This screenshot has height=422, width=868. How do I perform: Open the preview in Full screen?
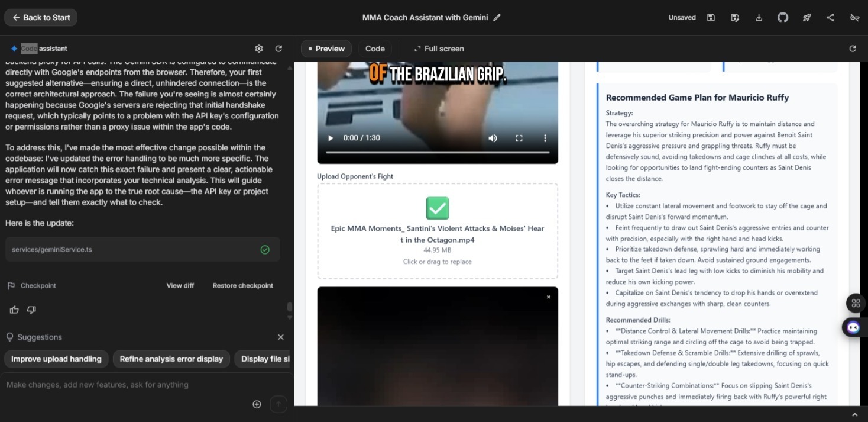coord(439,49)
